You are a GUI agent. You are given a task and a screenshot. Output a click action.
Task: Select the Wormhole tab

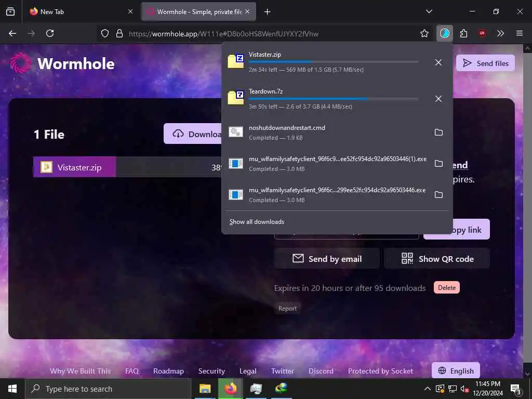pos(198,12)
